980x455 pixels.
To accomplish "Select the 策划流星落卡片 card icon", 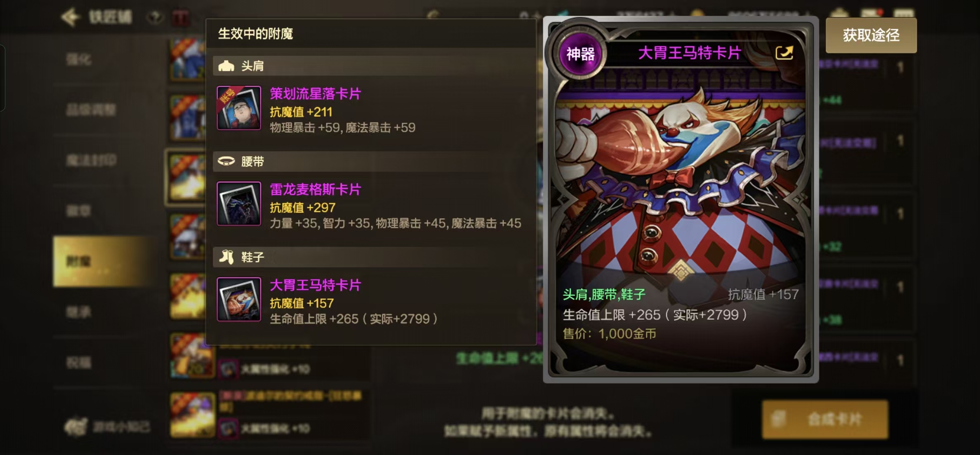I will pyautogui.click(x=239, y=108).
